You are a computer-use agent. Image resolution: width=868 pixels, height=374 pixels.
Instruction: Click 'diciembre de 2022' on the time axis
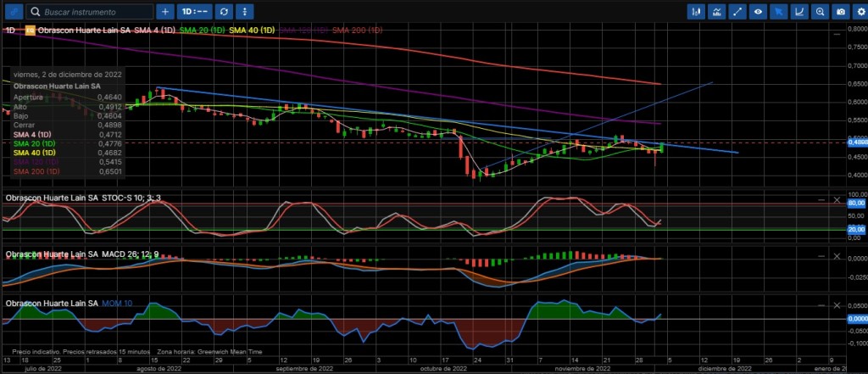point(725,368)
